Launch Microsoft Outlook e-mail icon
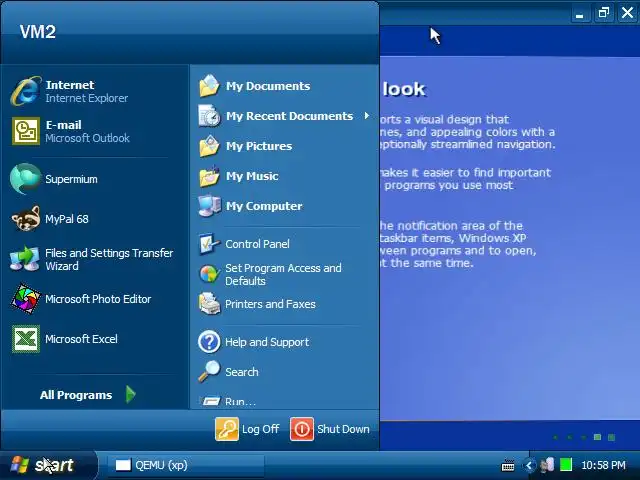 pyautogui.click(x=26, y=131)
